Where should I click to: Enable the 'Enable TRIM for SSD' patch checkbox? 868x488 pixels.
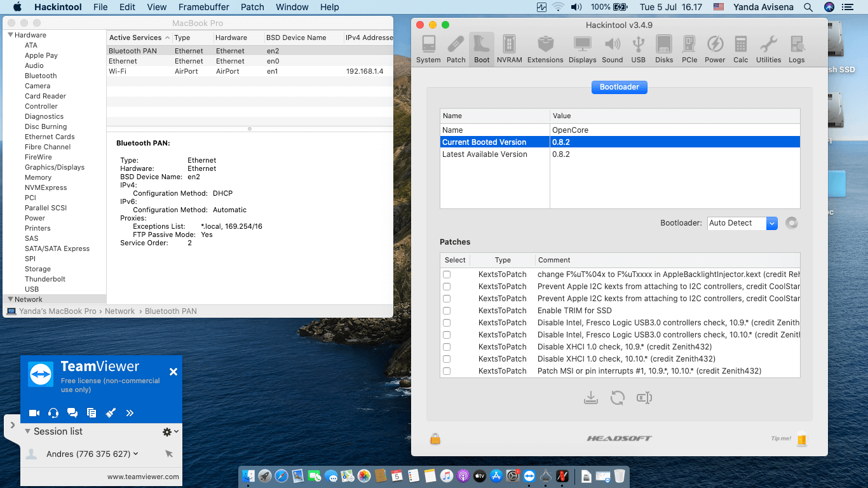click(447, 311)
